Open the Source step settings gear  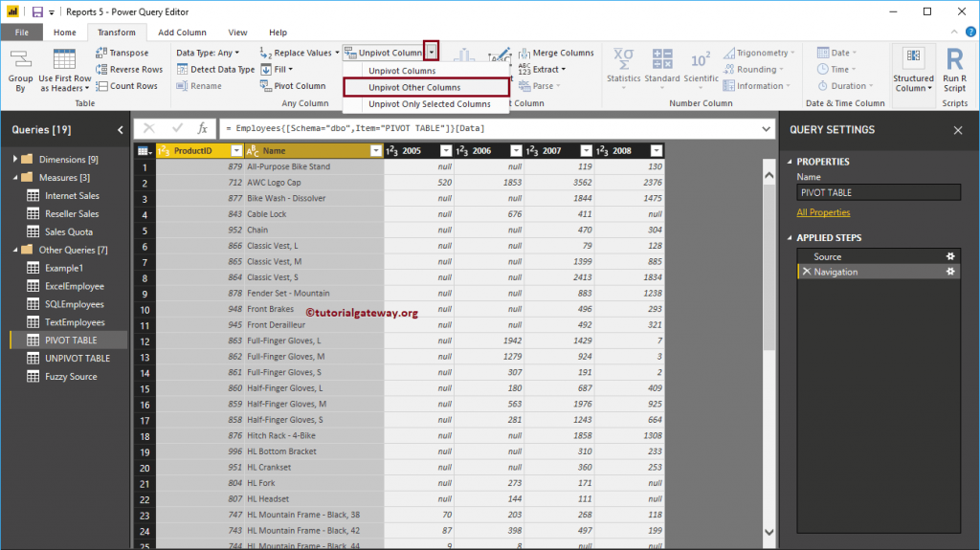pyautogui.click(x=950, y=256)
